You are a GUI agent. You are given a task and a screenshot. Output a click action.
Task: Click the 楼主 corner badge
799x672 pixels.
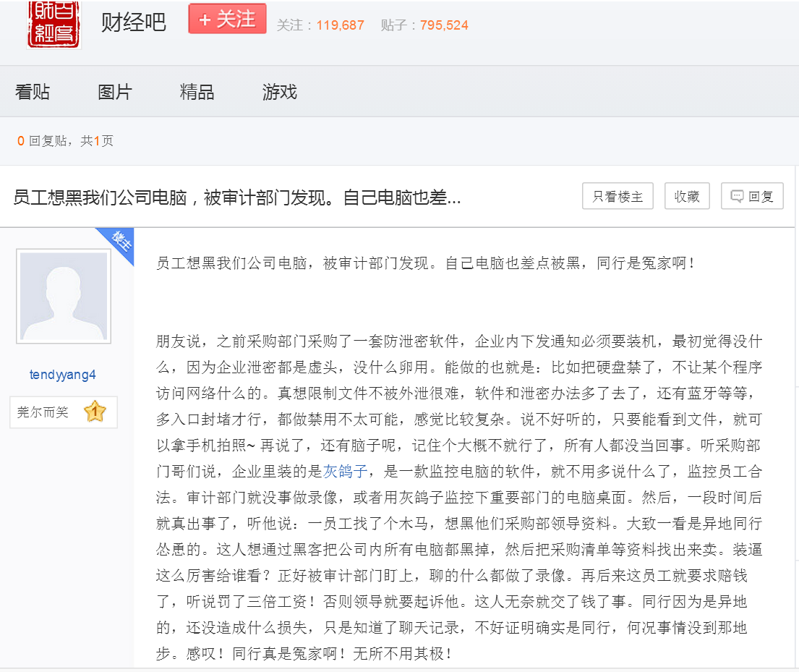click(x=120, y=241)
